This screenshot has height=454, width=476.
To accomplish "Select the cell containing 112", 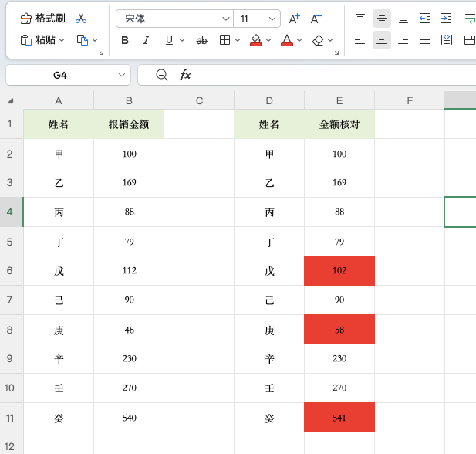I will (129, 270).
